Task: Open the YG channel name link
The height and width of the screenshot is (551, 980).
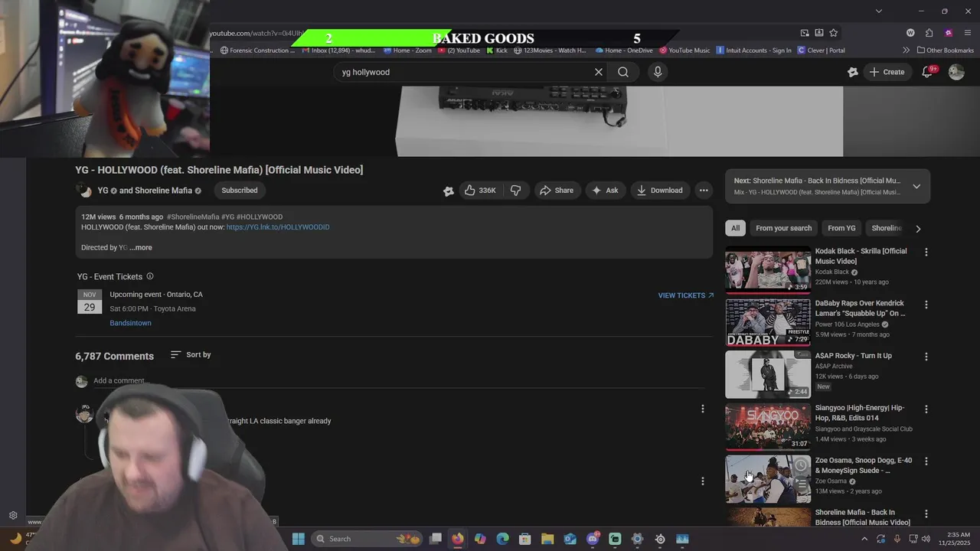Action: pos(103,191)
